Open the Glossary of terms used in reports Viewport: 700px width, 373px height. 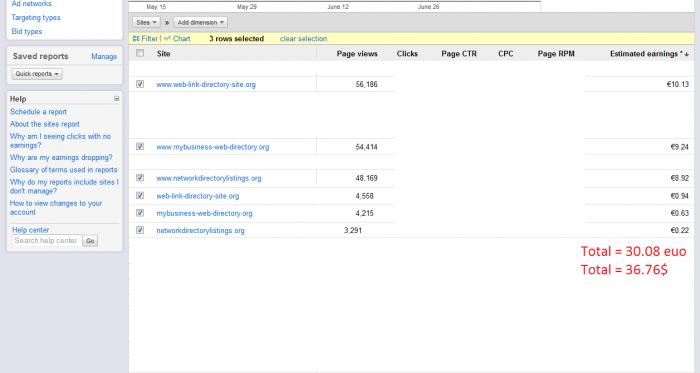tap(63, 170)
